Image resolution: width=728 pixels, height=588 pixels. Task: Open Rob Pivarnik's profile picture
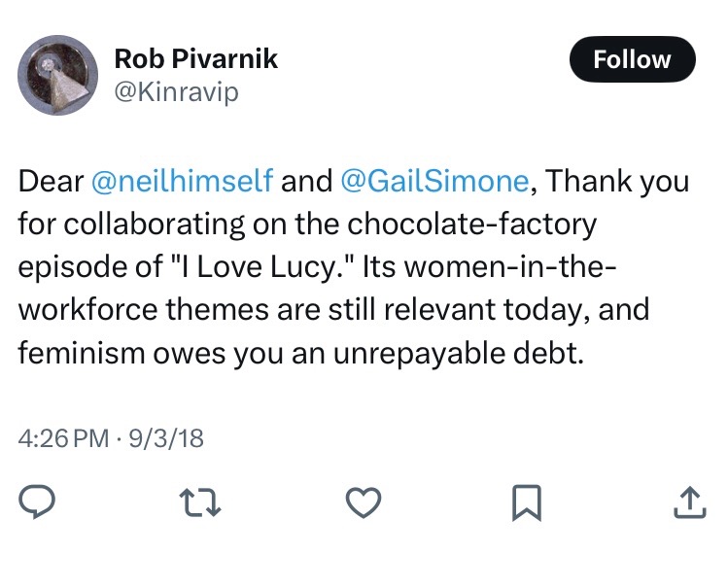coord(60,75)
